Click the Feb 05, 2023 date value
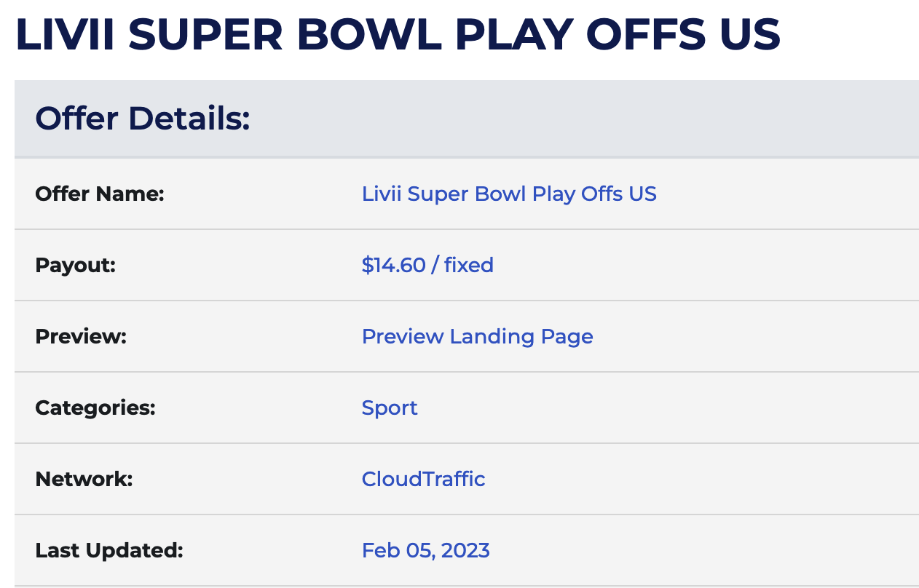The image size is (919, 588). [425, 550]
